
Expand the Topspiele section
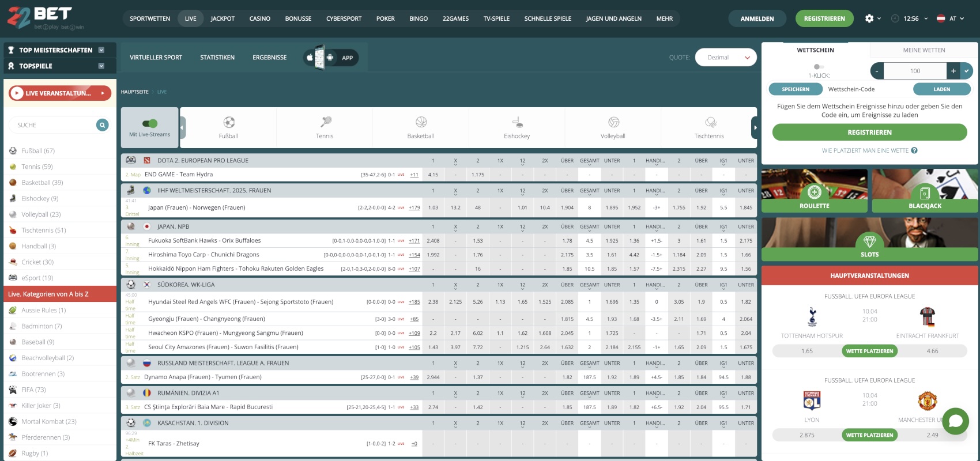point(101,66)
